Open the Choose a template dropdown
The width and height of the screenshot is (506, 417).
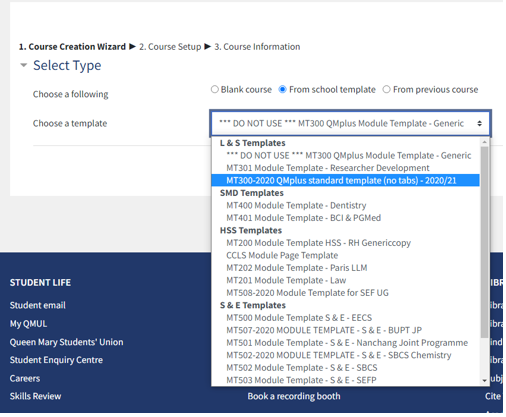pyautogui.click(x=350, y=123)
